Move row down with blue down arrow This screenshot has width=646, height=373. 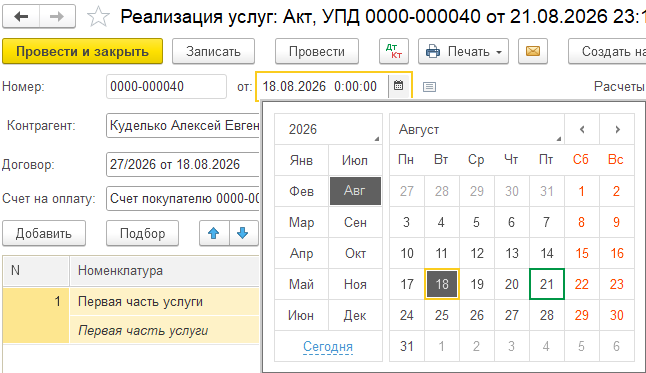(x=243, y=233)
